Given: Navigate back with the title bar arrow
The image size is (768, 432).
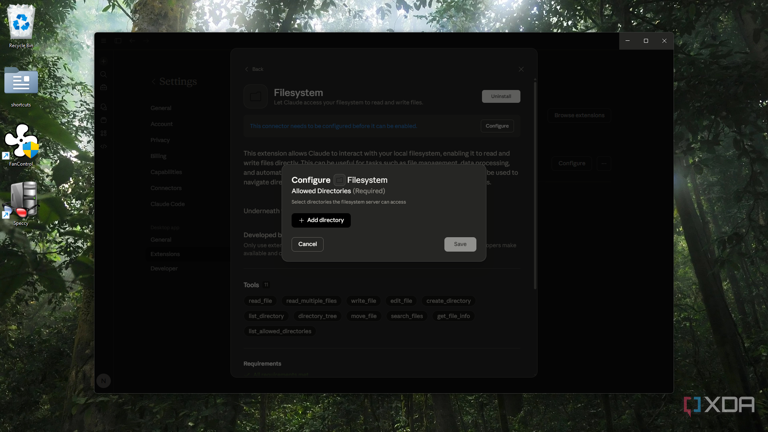Looking at the screenshot, I should pyautogui.click(x=132, y=41).
